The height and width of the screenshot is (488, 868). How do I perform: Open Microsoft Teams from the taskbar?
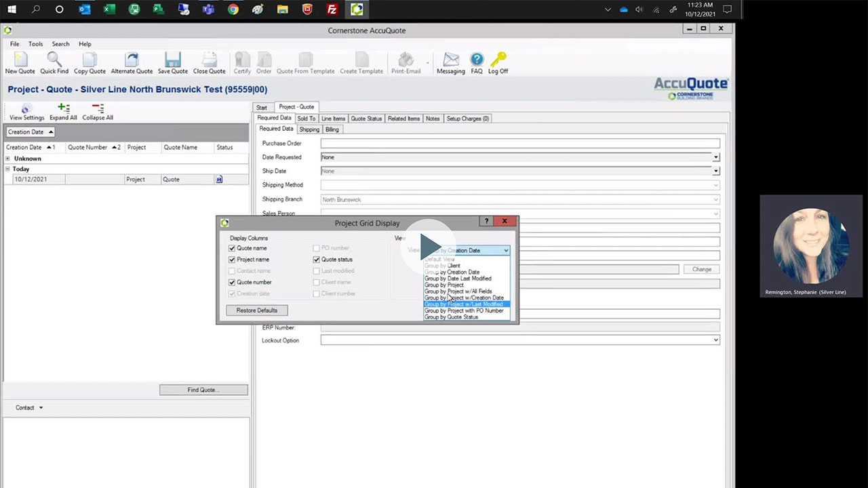click(208, 9)
